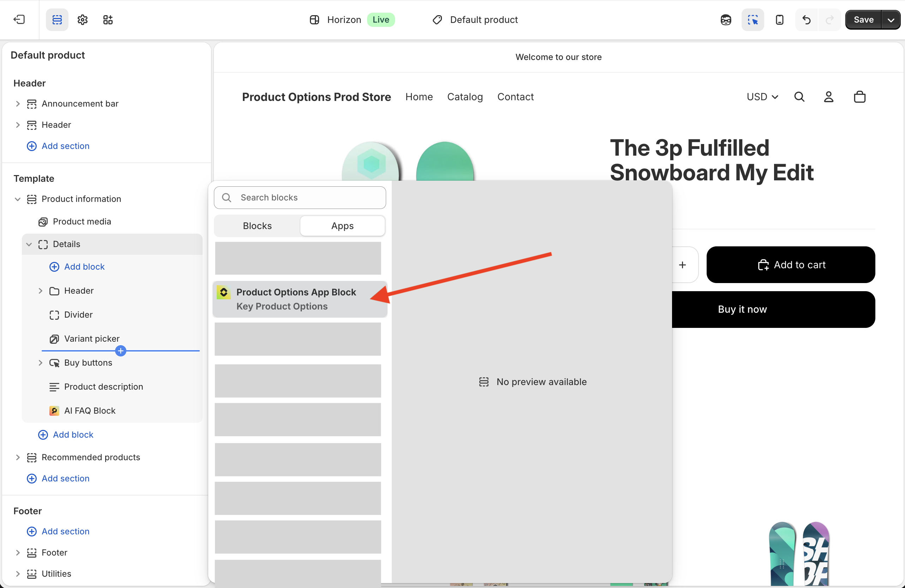Select the Product Options App Block
This screenshot has width=905, height=588.
296,299
